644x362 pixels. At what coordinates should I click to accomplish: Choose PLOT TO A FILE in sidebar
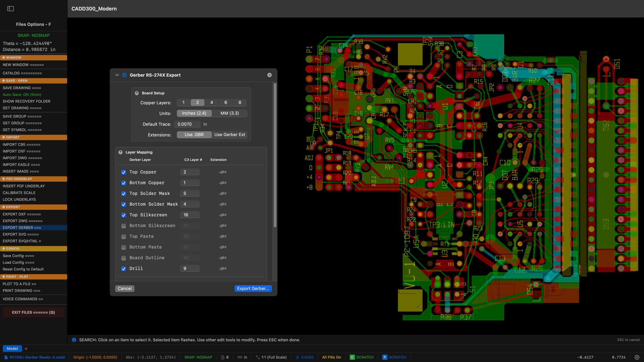click(x=34, y=284)
